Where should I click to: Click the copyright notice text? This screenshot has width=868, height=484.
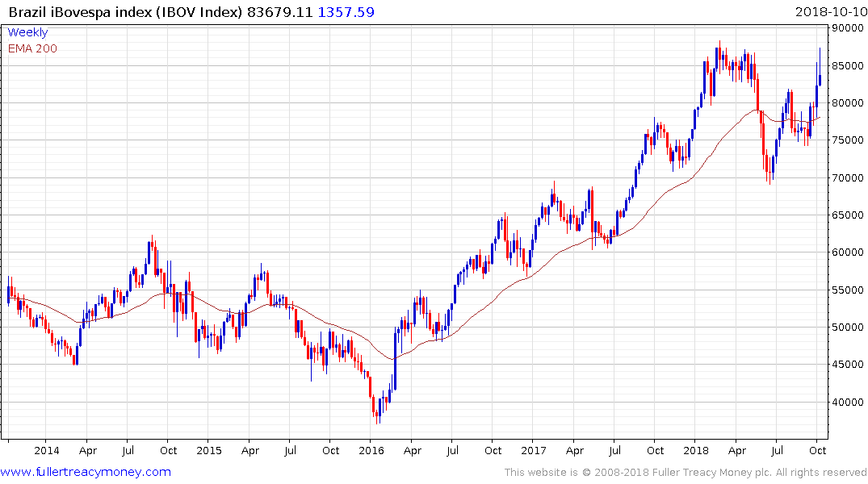point(686,473)
